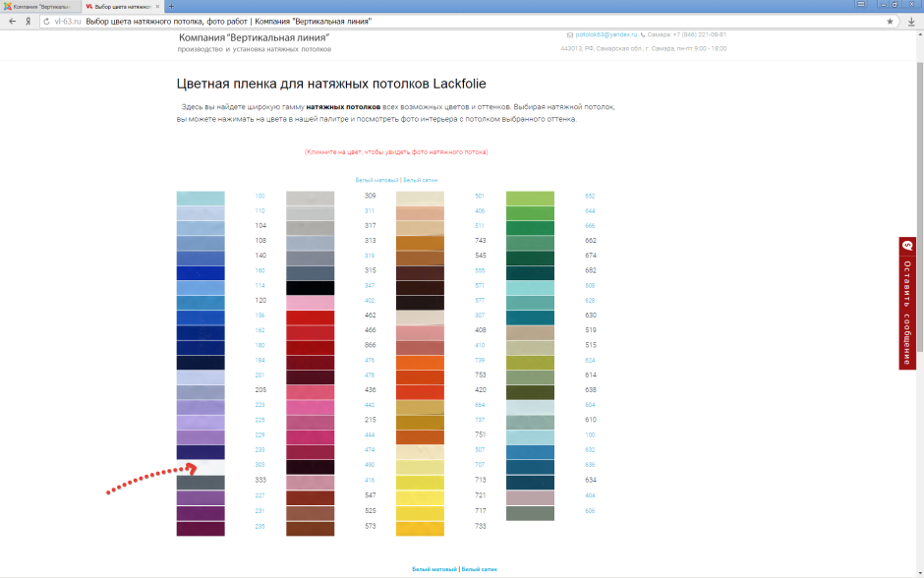This screenshot has height=578, width=924.
Task: Click the color number link 402
Action: [370, 301]
